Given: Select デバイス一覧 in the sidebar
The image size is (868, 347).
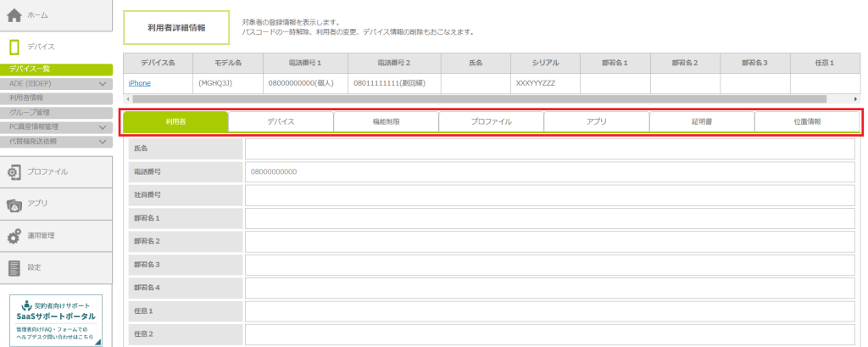Looking at the screenshot, I should pyautogui.click(x=56, y=70).
